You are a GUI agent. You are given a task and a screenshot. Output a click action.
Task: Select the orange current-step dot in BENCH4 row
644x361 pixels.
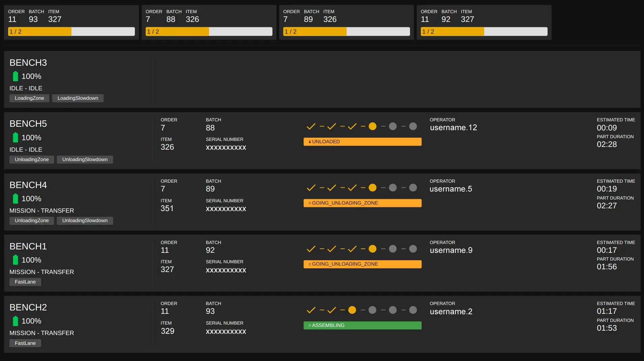click(x=373, y=188)
